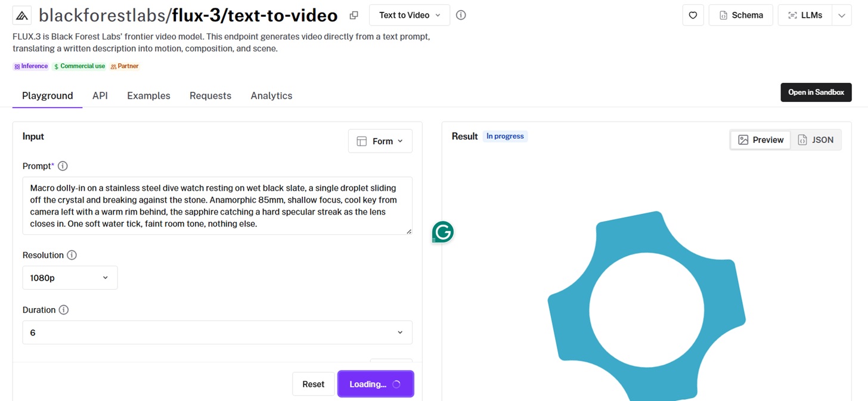Click the Duration info icon
Screen dimensions: 868x401
tap(64, 310)
